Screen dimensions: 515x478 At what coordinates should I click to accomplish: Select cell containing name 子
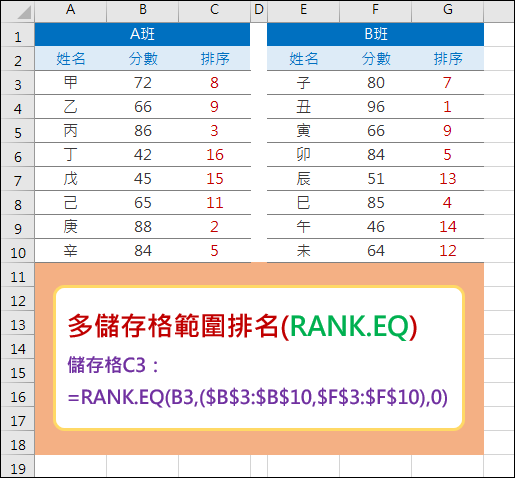click(303, 83)
